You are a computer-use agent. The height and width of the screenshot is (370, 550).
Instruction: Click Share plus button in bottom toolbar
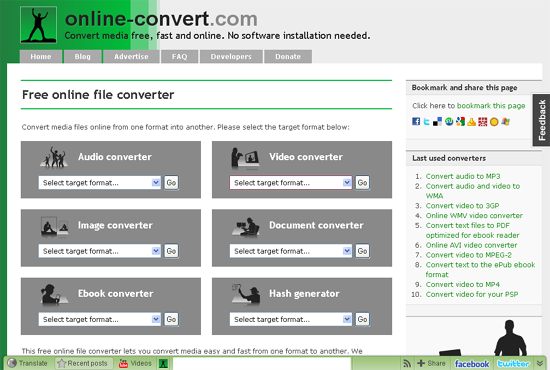(x=431, y=363)
